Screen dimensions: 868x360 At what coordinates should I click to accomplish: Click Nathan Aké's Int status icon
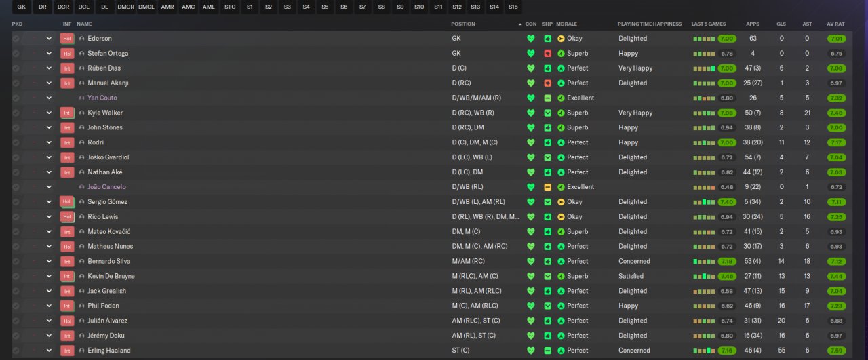66,172
